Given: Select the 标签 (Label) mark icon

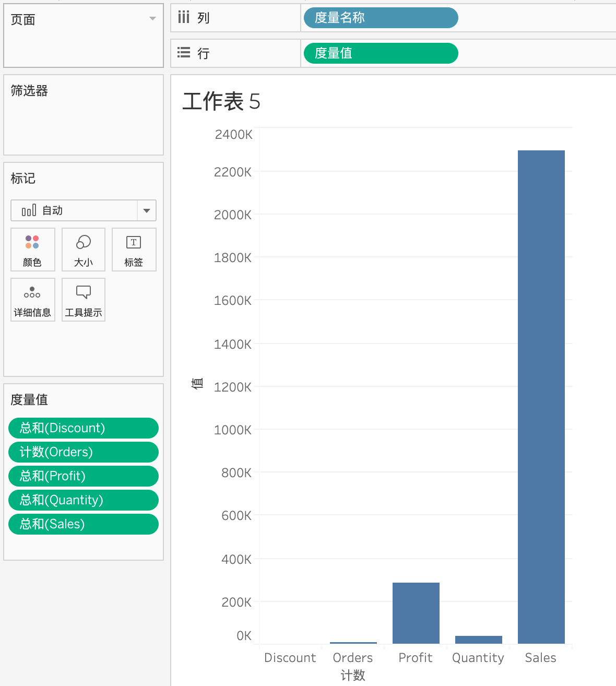Looking at the screenshot, I should [x=134, y=250].
